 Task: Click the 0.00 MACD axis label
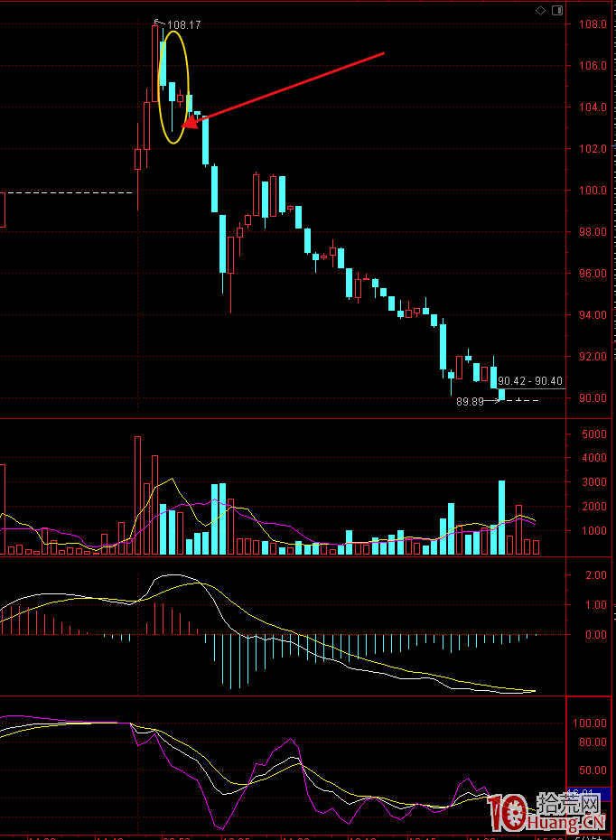(595, 634)
